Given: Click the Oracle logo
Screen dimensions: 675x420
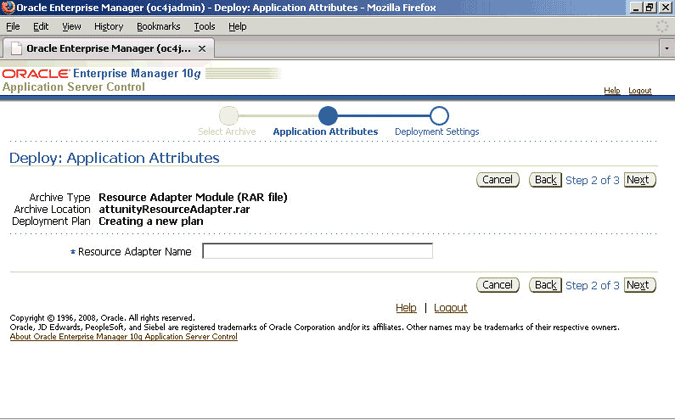Looking at the screenshot, I should 36,74.
